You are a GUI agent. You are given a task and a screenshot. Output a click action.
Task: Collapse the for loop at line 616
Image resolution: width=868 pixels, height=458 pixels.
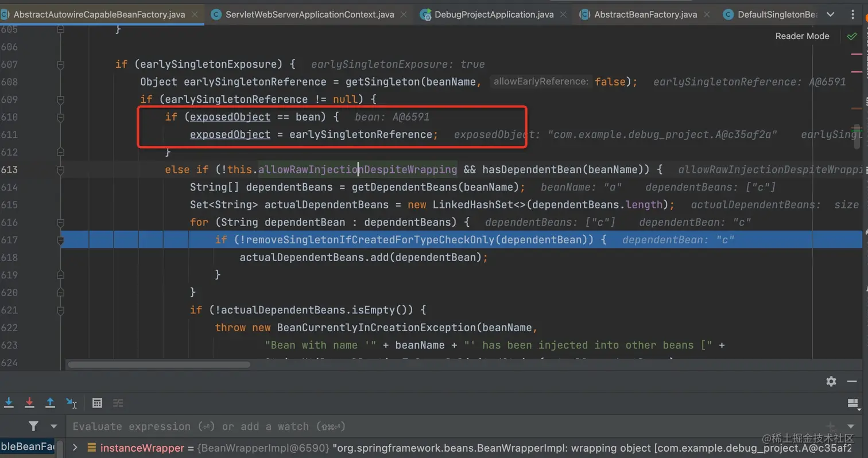tap(60, 222)
